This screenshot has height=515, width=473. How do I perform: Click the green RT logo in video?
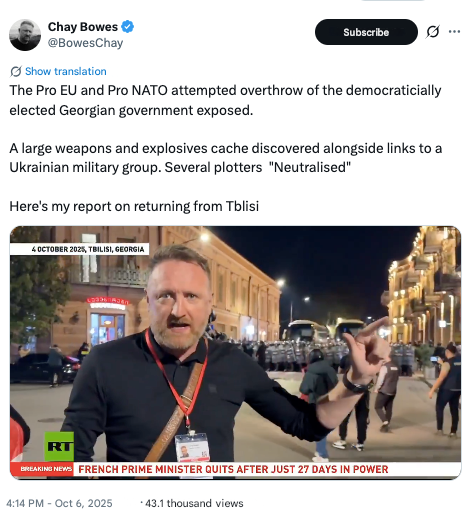coord(59,447)
